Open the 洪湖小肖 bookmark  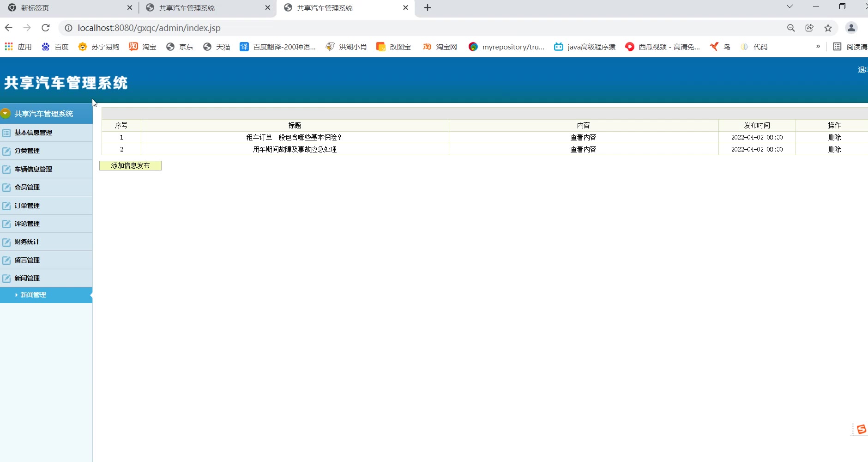pos(346,47)
